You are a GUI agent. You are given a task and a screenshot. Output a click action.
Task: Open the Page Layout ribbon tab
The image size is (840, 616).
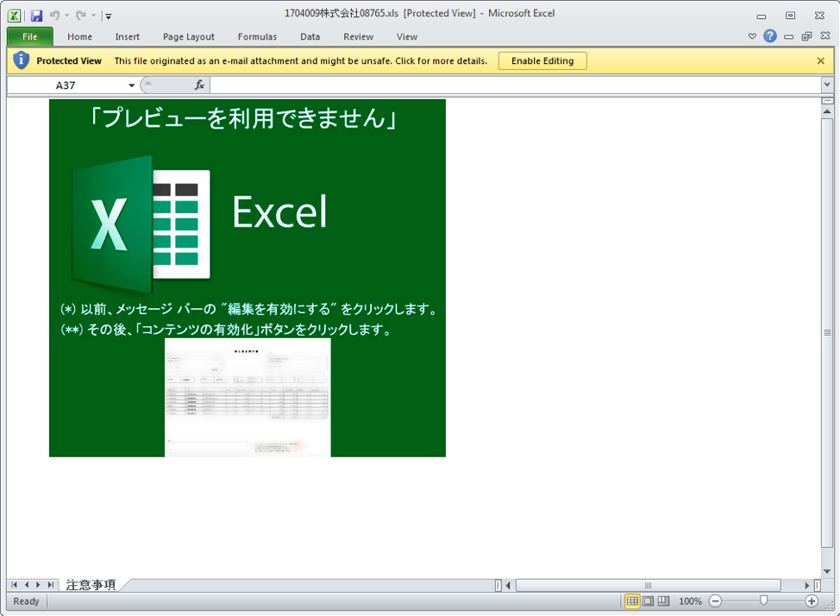point(189,36)
